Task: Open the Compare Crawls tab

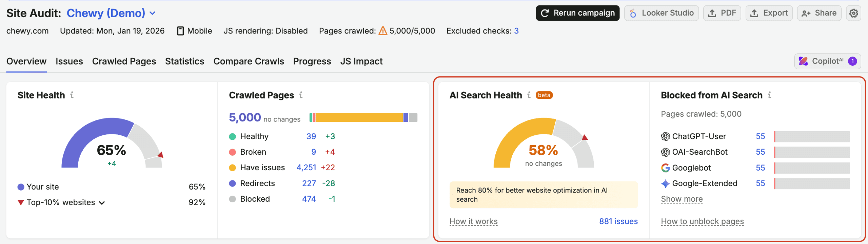Action: [x=249, y=61]
